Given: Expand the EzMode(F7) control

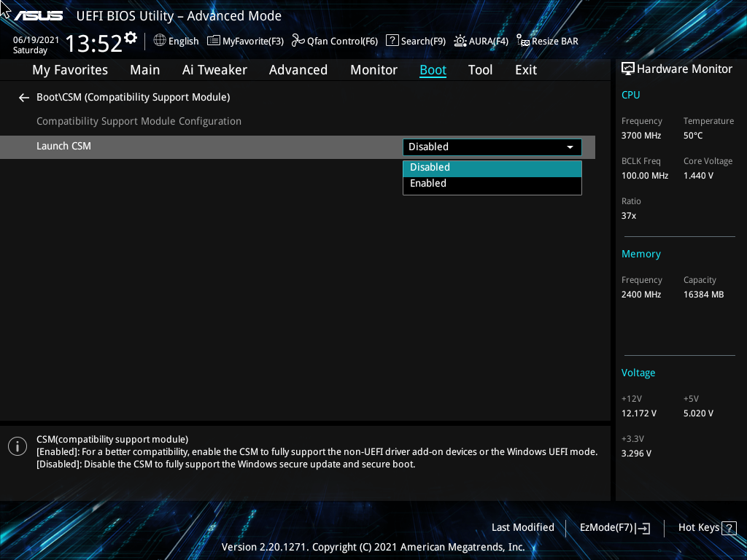Looking at the screenshot, I should coord(614,527).
